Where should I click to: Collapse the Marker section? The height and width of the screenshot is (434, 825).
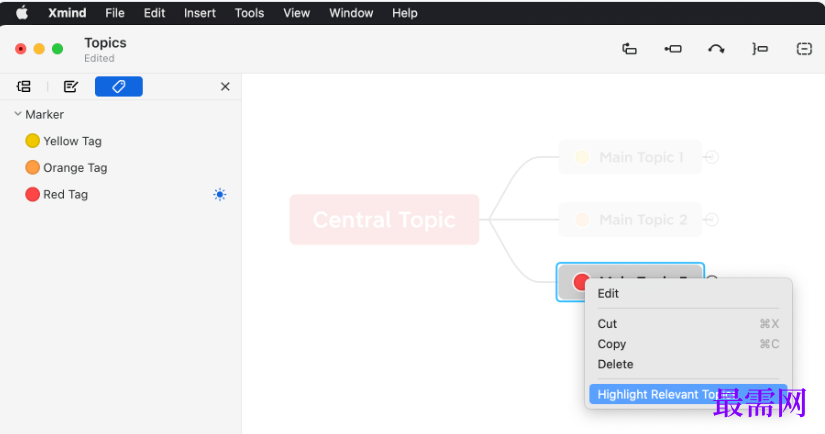pos(18,114)
